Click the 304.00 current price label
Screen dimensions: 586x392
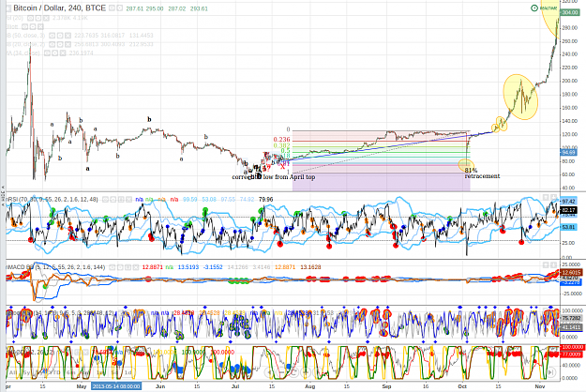tap(570, 12)
